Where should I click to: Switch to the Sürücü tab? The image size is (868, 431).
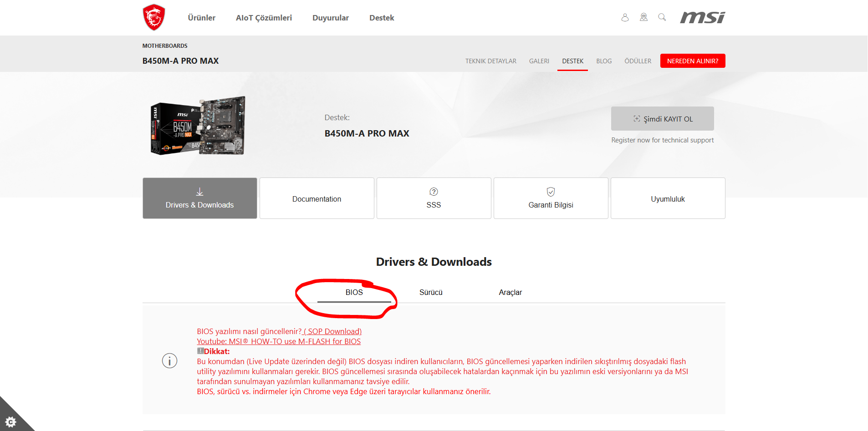click(x=431, y=292)
